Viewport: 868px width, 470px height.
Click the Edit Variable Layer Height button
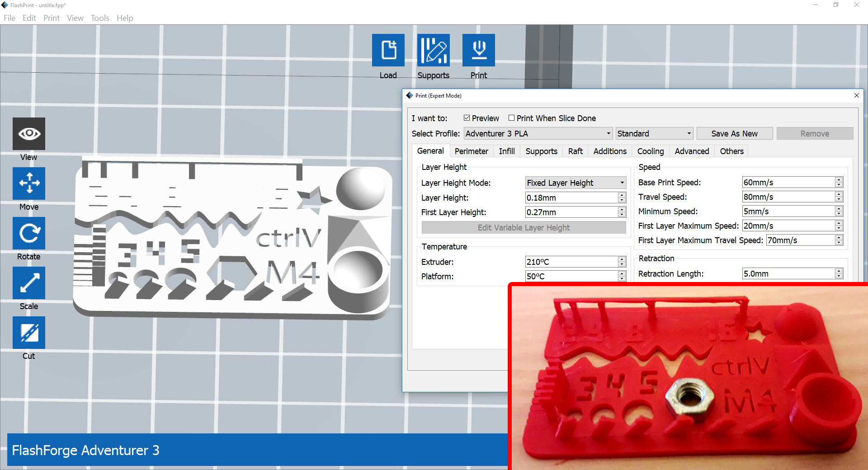click(x=523, y=227)
